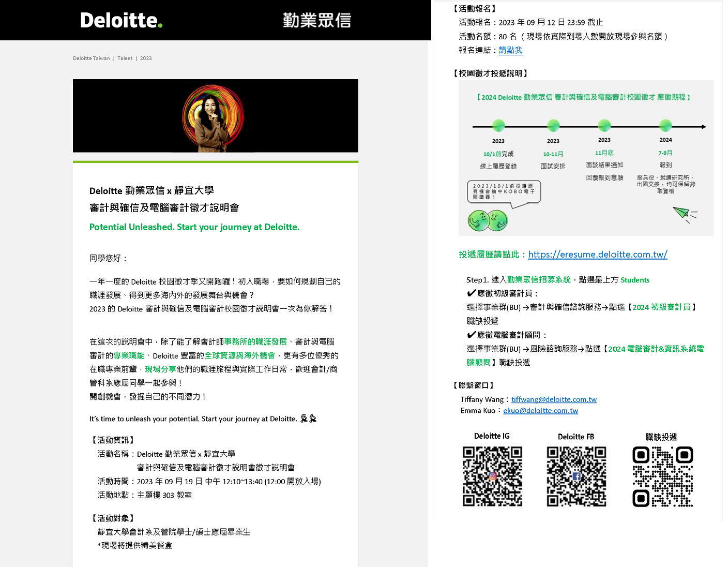Click the 現場將提供精美餐盒 note
Viewport: 728px width, 567px height.
pyautogui.click(x=135, y=545)
